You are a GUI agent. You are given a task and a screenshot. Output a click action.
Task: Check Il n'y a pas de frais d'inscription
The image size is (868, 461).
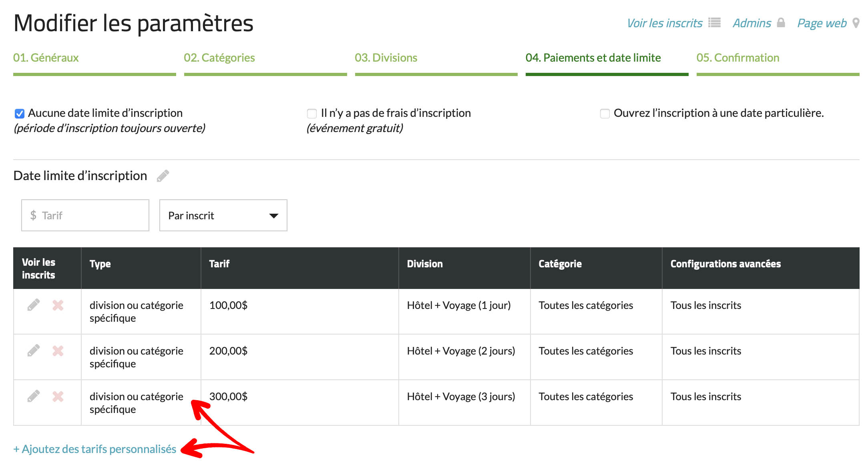point(311,114)
